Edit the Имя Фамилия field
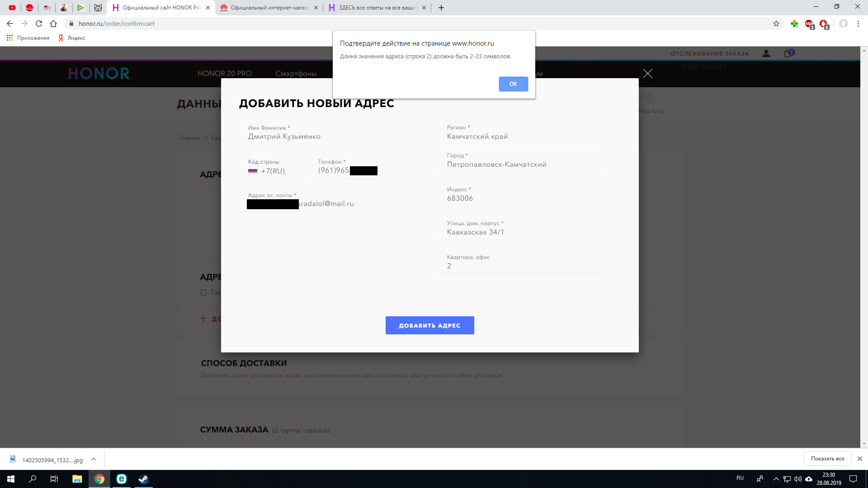The image size is (868, 488). pyautogui.click(x=323, y=136)
